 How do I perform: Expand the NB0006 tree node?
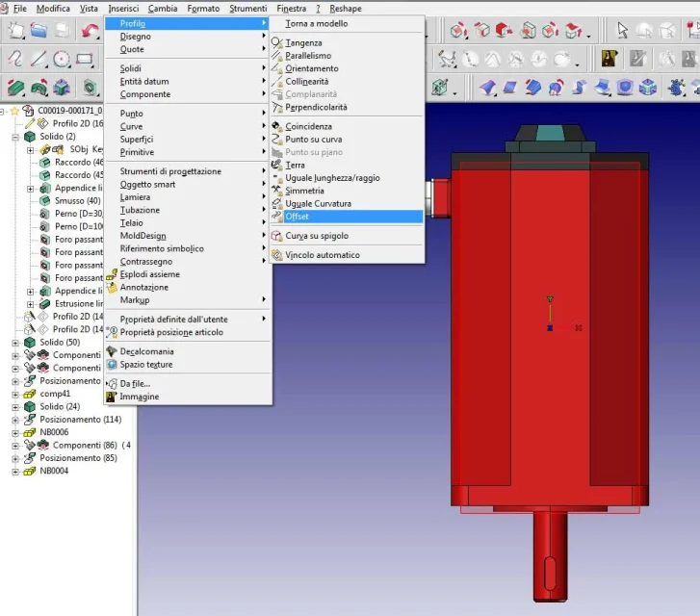coord(15,433)
